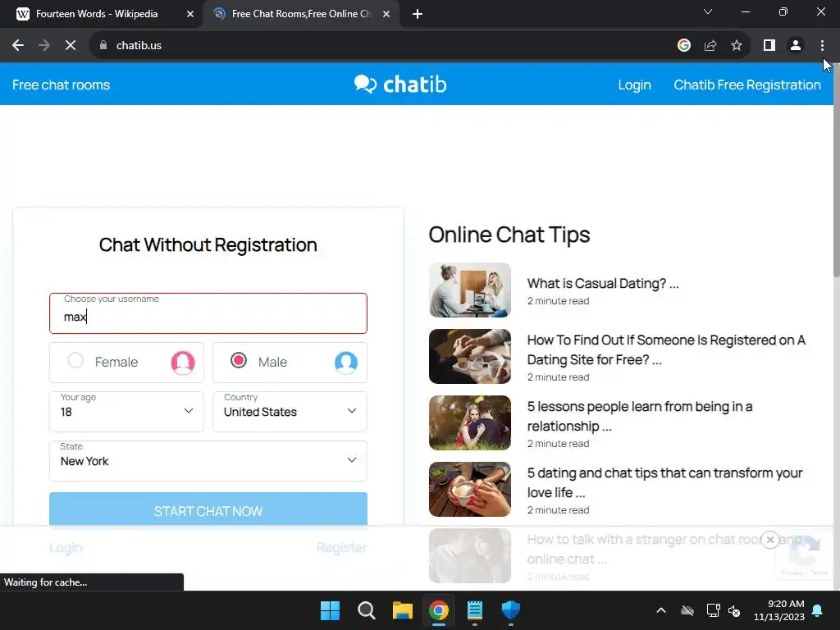Show hidden system tray icons
840x630 pixels.
[661, 610]
